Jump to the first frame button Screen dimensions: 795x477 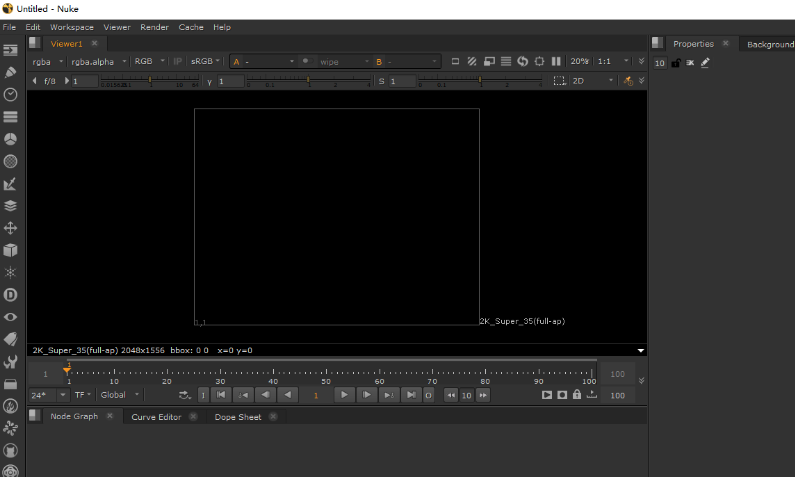(222, 395)
